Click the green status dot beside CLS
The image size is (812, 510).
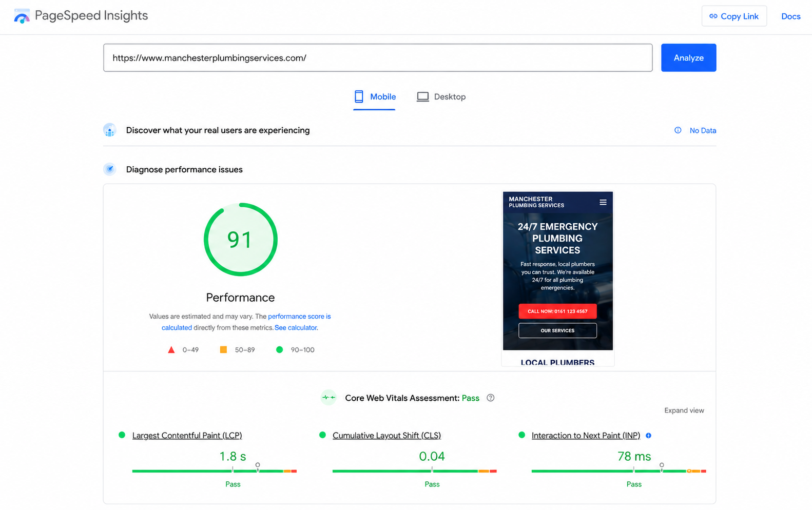coord(322,435)
